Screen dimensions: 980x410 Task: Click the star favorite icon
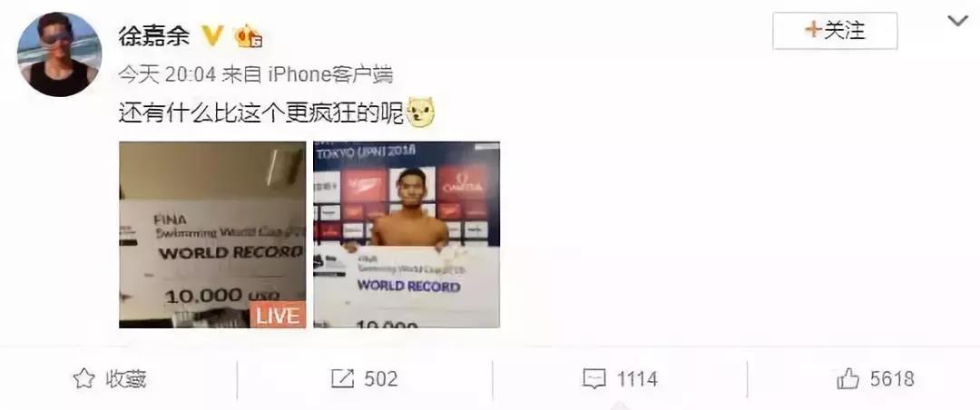point(83,379)
